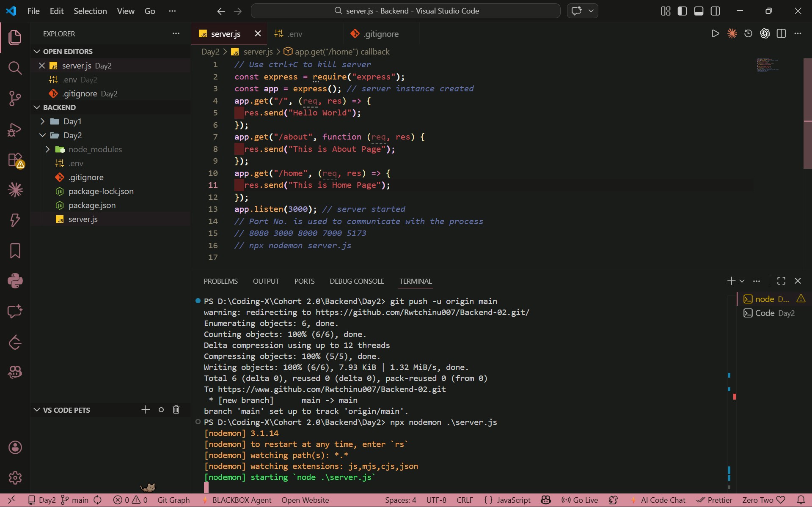
Task: Toggle the primary side bar layout button
Action: coord(682,11)
